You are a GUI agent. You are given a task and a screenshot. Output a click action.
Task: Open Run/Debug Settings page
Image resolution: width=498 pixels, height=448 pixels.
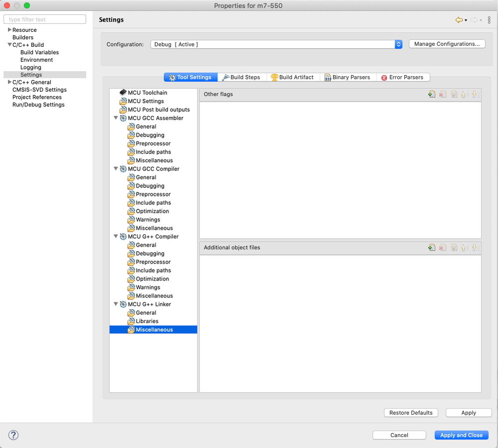point(38,105)
